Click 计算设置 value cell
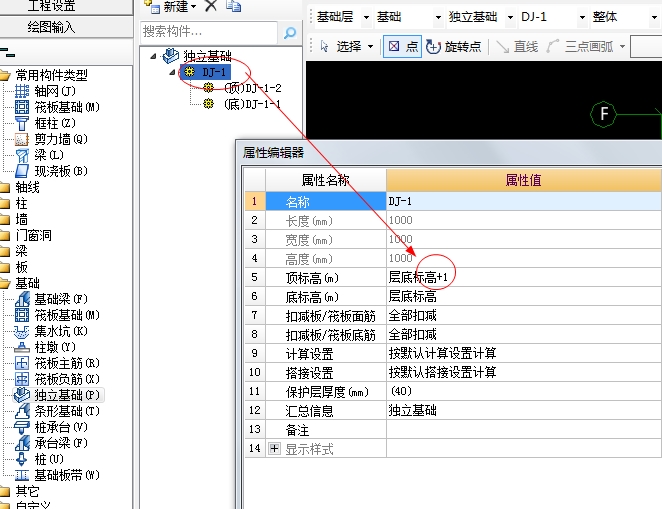This screenshot has height=509, width=662. point(524,353)
